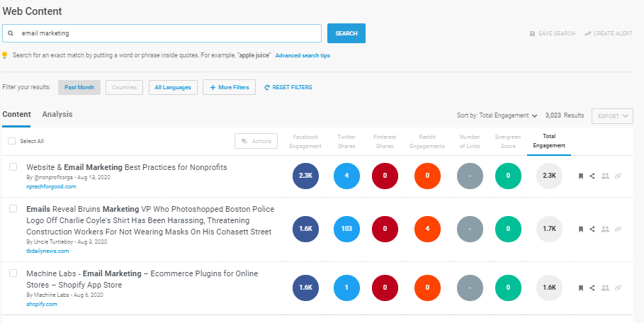The height and width of the screenshot is (323, 644).
Task: Open the Advanced search tips link
Action: coord(303,55)
